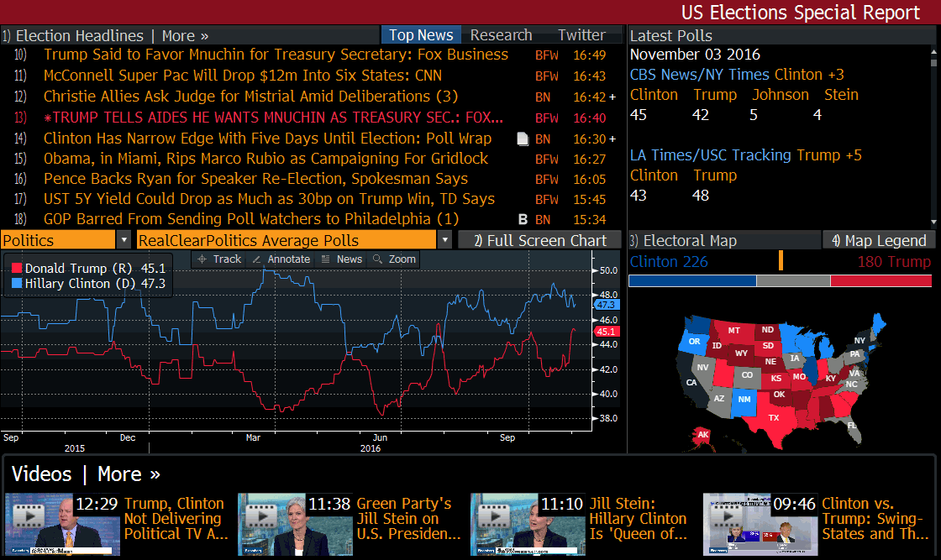941x560 pixels.
Task: Open UST 5Y Yield headline
Action: click(270, 199)
